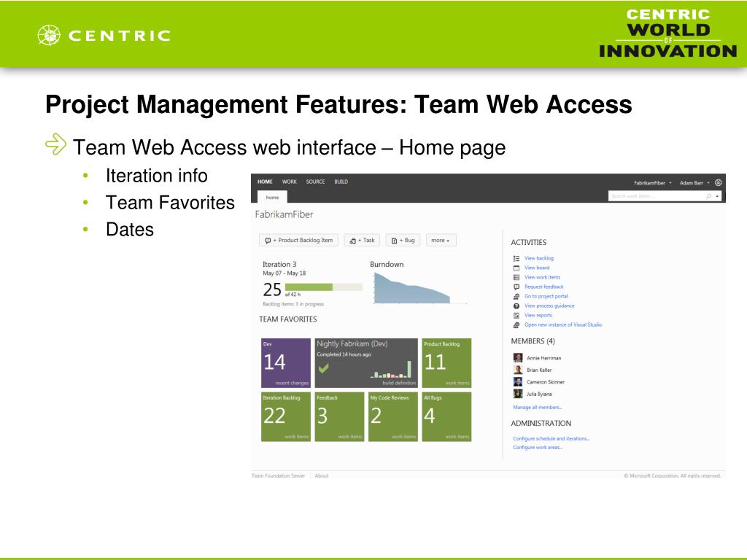Follow the View board link
This screenshot has height=560, width=747.
[537, 268]
